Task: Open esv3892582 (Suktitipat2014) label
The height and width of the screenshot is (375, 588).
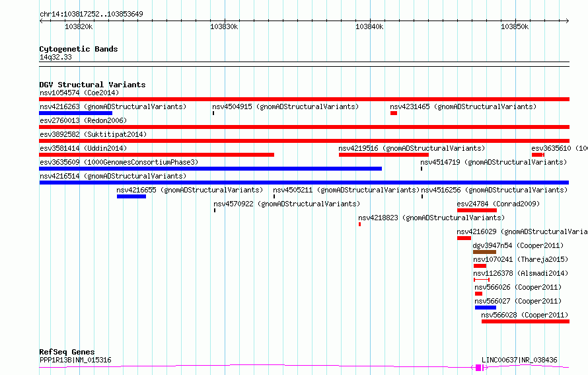Action: 93,134
